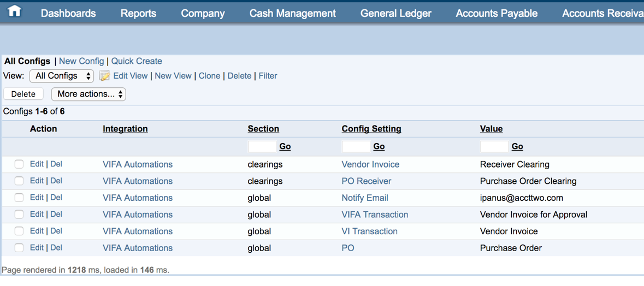The image size is (644, 286).
Task: Check the Vendor Invoice row checkbox
Action: tap(19, 164)
